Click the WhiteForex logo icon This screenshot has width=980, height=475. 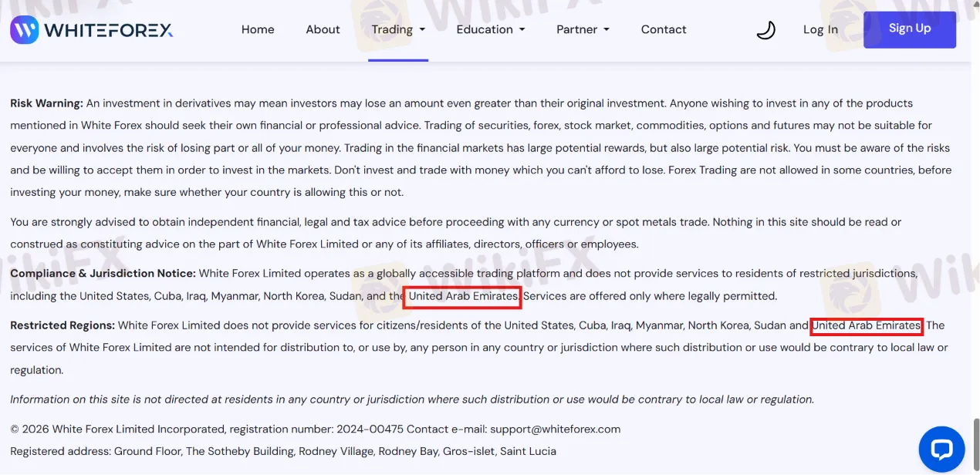coord(24,30)
